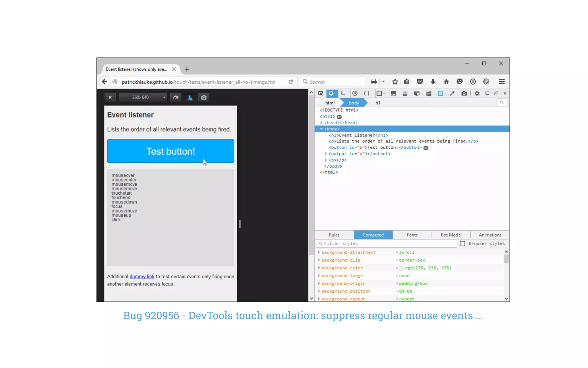The width and height of the screenshot is (588, 368).
Task: Pick an element with the inspector cursor icon
Action: (x=320, y=93)
